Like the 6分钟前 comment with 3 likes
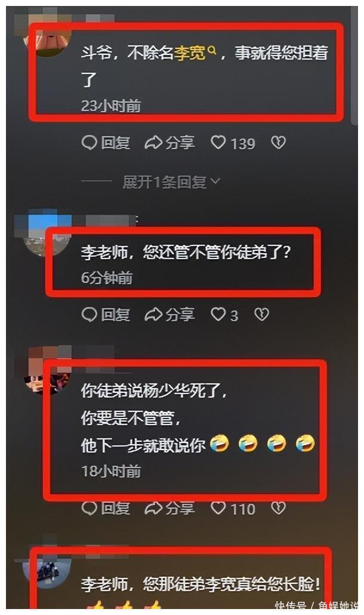 [x=224, y=315]
